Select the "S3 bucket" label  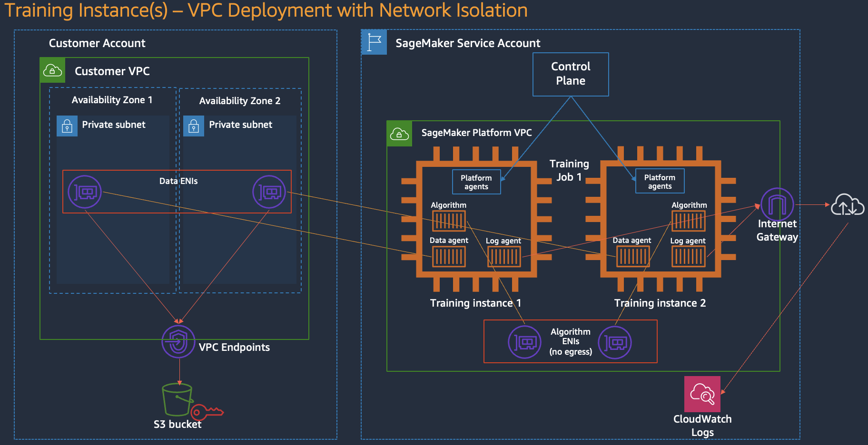tap(178, 425)
